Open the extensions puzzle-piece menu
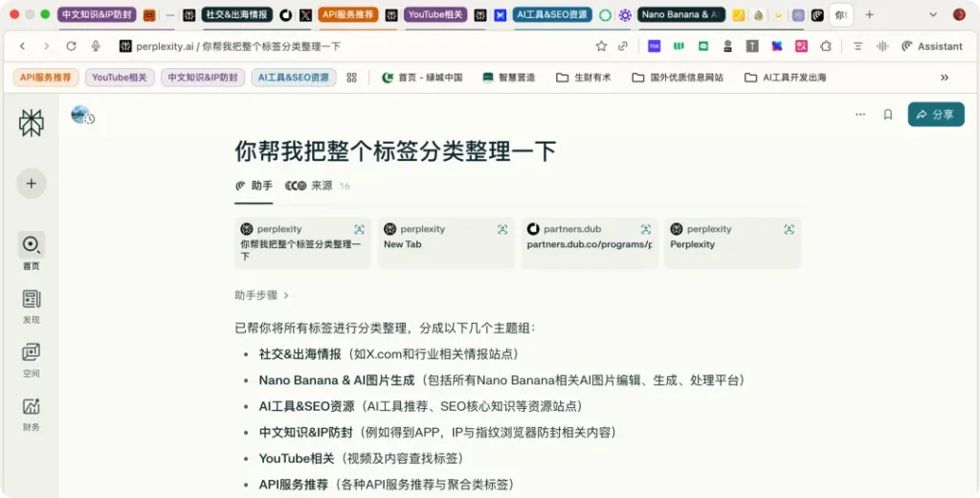Viewport: 980px width, 498px height. click(x=826, y=46)
